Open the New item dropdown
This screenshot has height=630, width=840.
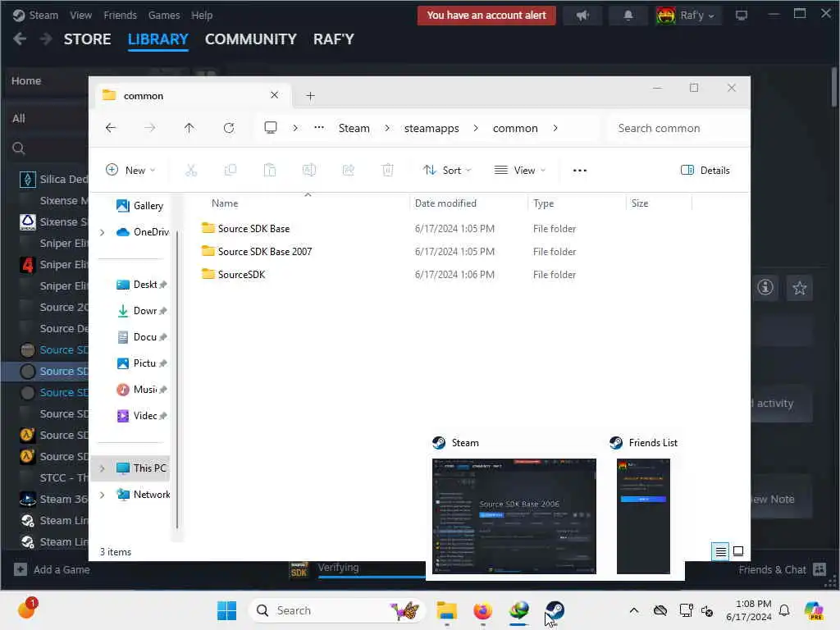pyautogui.click(x=130, y=171)
